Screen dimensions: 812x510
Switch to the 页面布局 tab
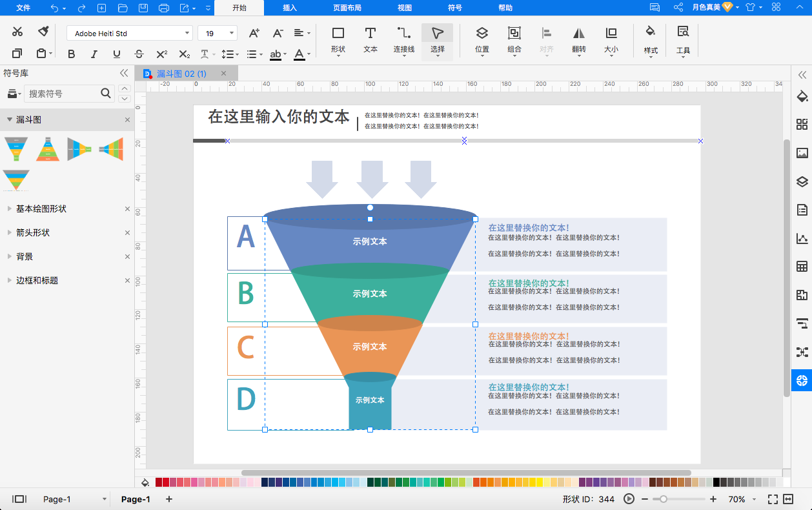[347, 8]
